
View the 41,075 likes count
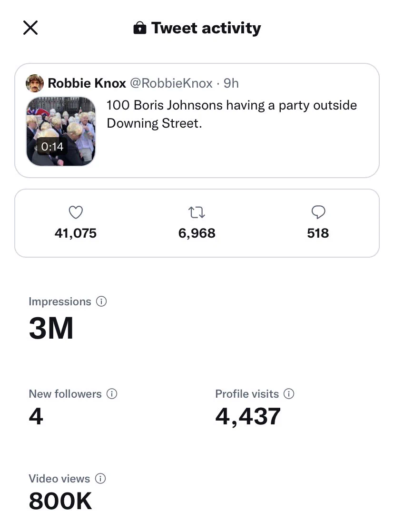[x=76, y=233]
